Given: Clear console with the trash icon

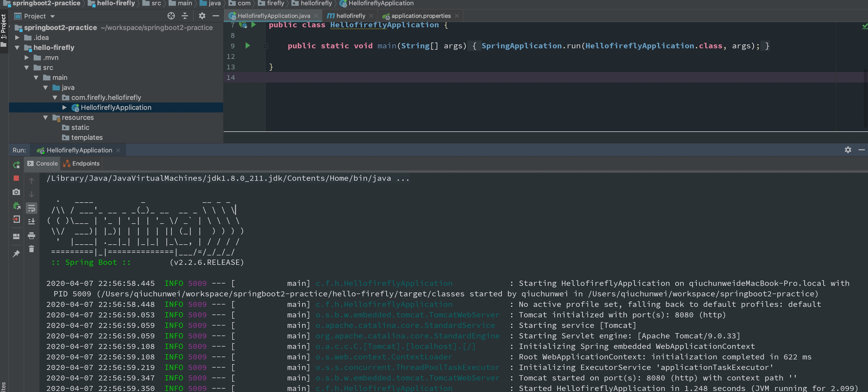Looking at the screenshot, I should (31, 249).
